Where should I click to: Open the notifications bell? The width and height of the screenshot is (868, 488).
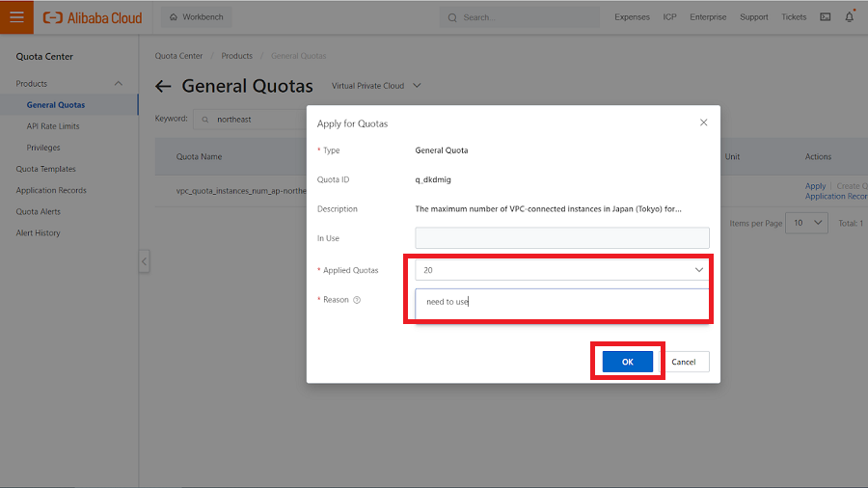pos(849,17)
